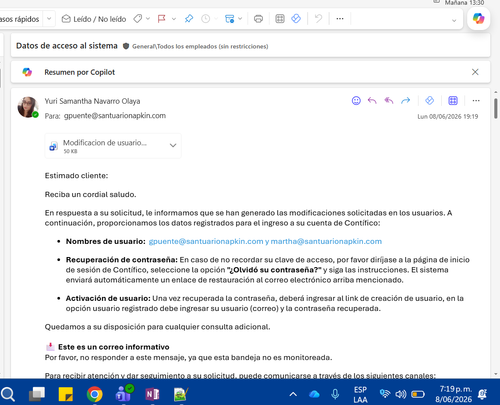The width and height of the screenshot is (500, 405).
Task: Open Resumen por Copilot summary
Action: coord(79,72)
